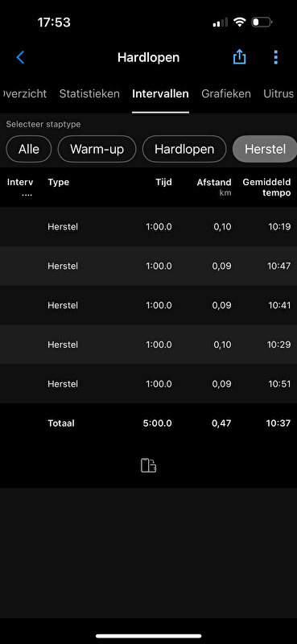This screenshot has width=297, height=644.
Task: Open the share export icon
Action: click(x=240, y=57)
